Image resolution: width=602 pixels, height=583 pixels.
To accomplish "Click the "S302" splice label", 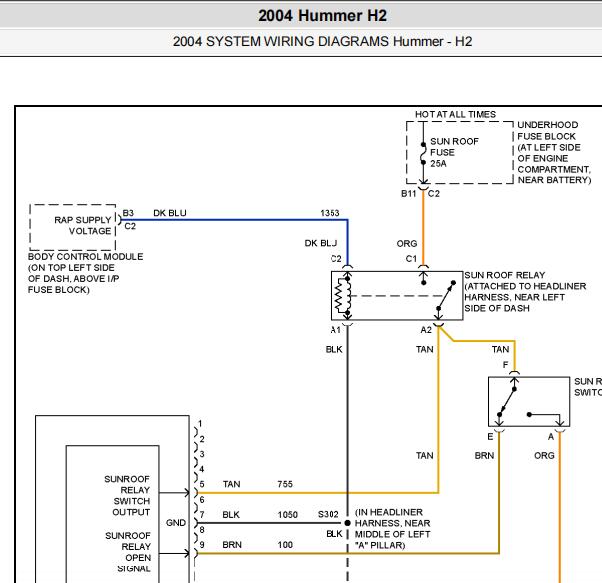I will click(328, 514).
